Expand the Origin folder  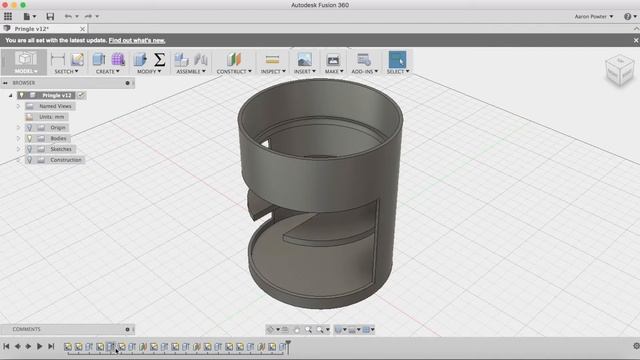click(18, 128)
